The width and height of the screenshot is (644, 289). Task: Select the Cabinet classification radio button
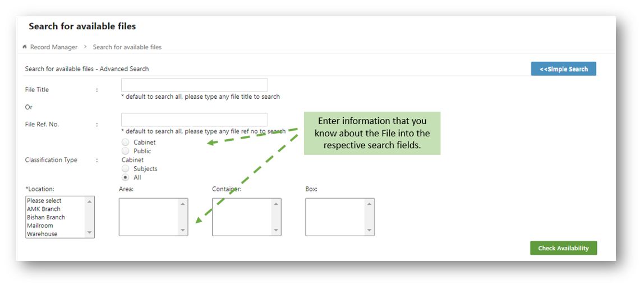coord(126,142)
